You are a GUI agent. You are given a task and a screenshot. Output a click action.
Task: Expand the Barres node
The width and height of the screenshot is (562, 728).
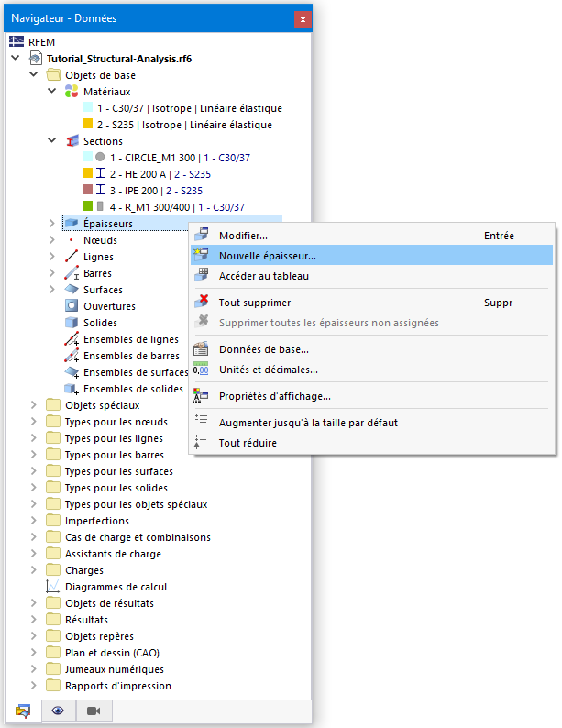52,273
